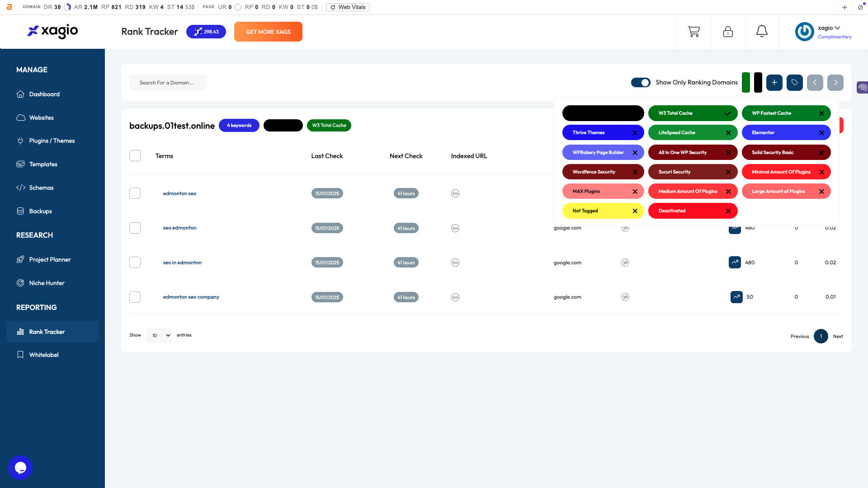Image resolution: width=868 pixels, height=488 pixels.
Task: Click trend chart icon for seo in edmonton
Action: tap(735, 262)
